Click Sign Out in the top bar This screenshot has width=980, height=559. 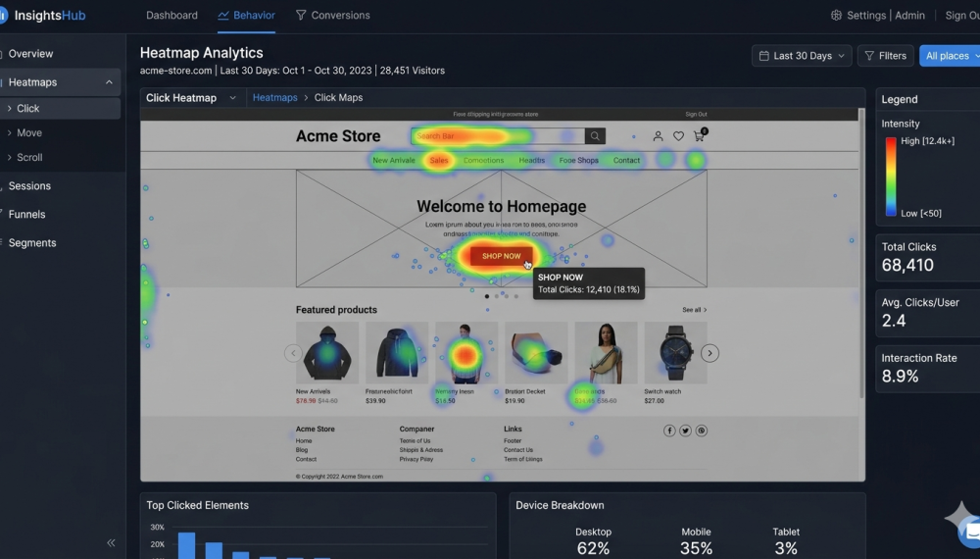point(962,15)
